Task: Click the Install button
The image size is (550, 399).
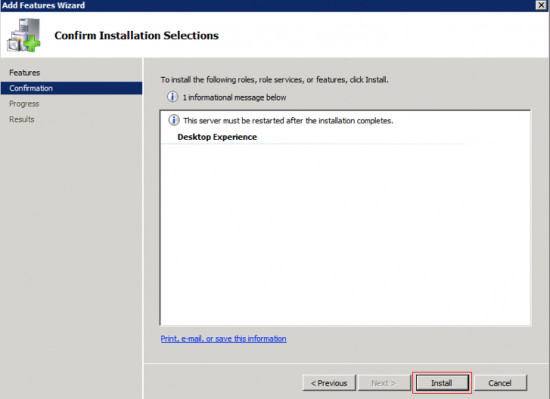Action: coord(442,383)
